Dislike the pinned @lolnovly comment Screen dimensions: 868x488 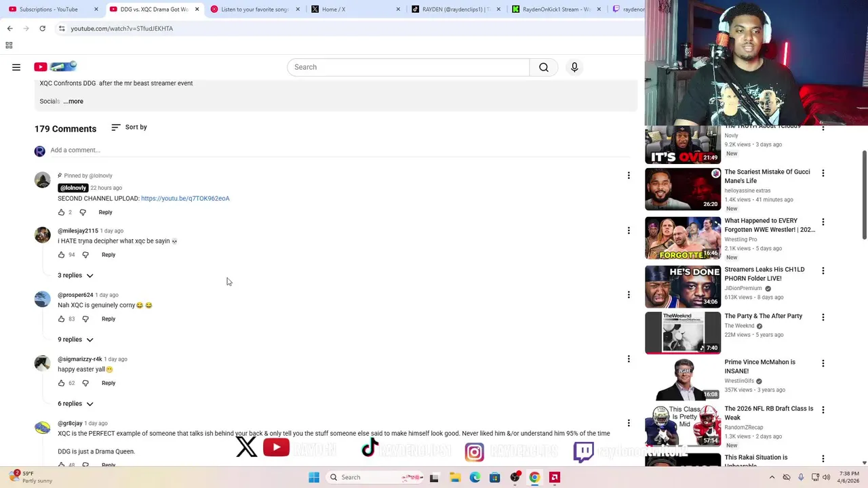(83, 212)
